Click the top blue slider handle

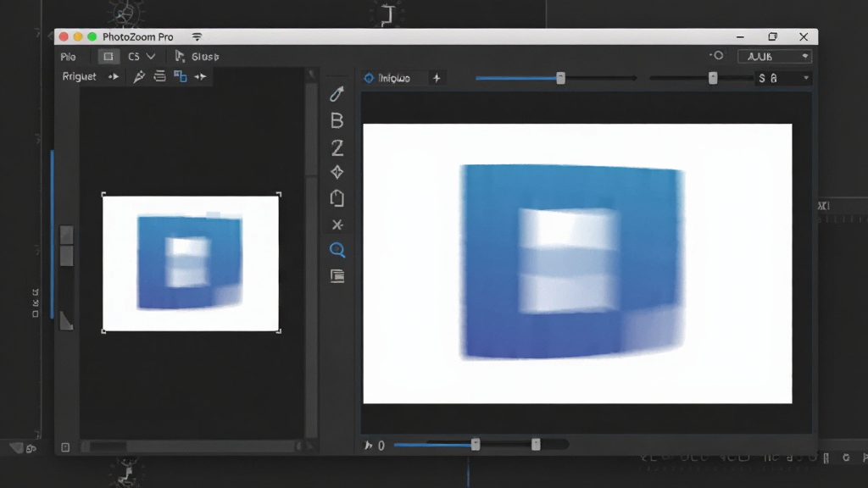pyautogui.click(x=561, y=78)
